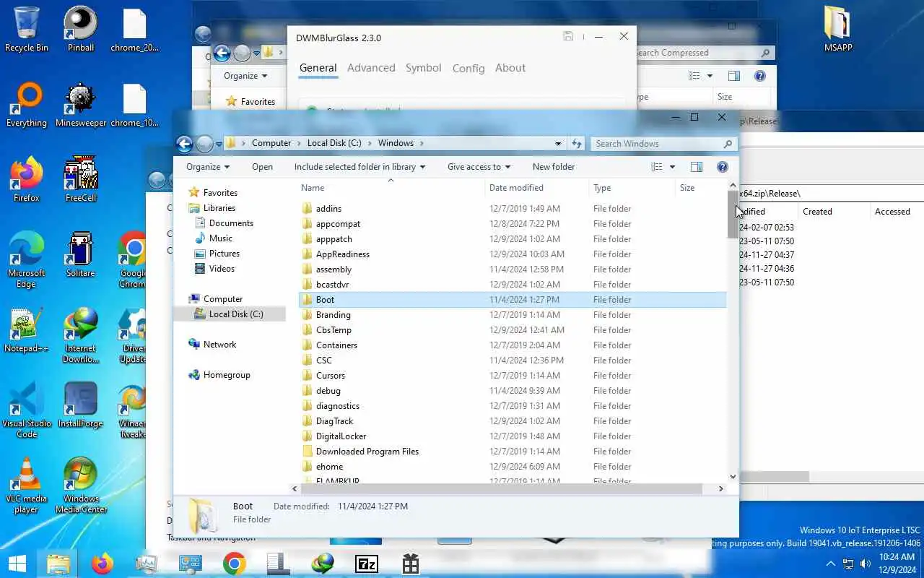The height and width of the screenshot is (578, 924).
Task: Toggle preview pane in Compressed explorer window
Action: pyautogui.click(x=733, y=76)
